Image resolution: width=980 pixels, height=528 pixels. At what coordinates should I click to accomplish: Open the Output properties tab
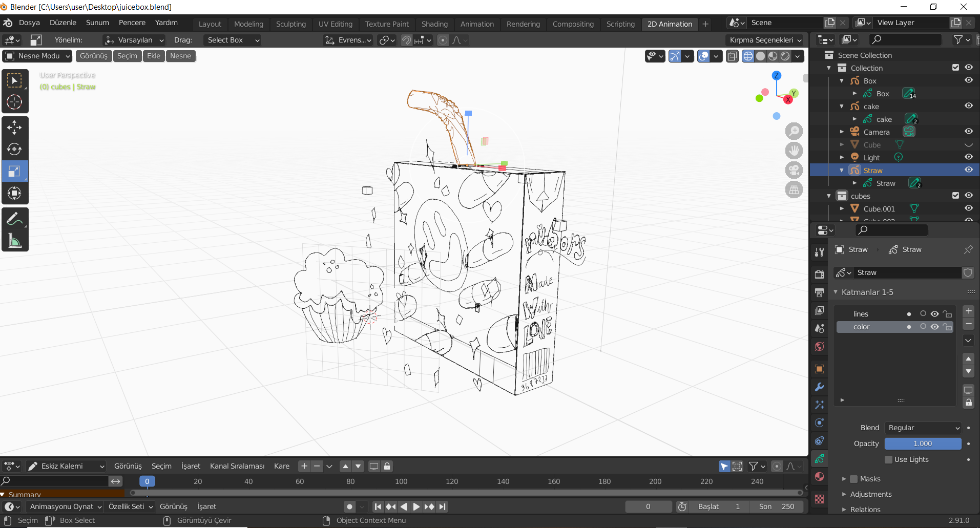(x=820, y=292)
